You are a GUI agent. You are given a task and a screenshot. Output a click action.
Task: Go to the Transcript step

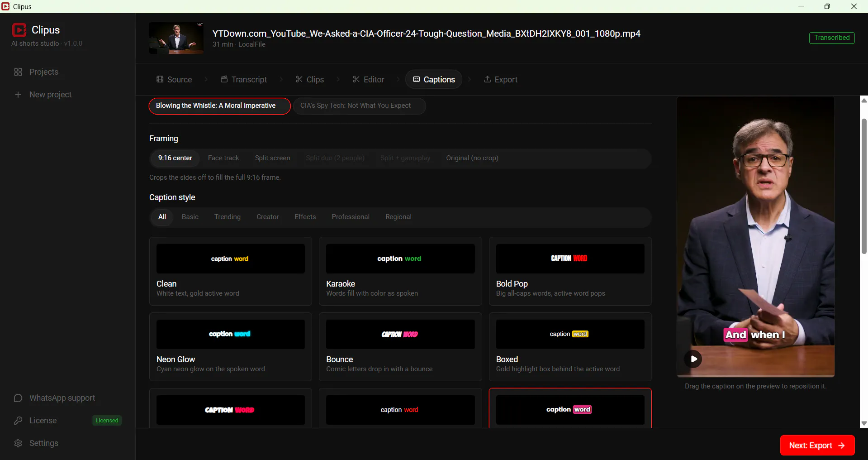(244, 79)
